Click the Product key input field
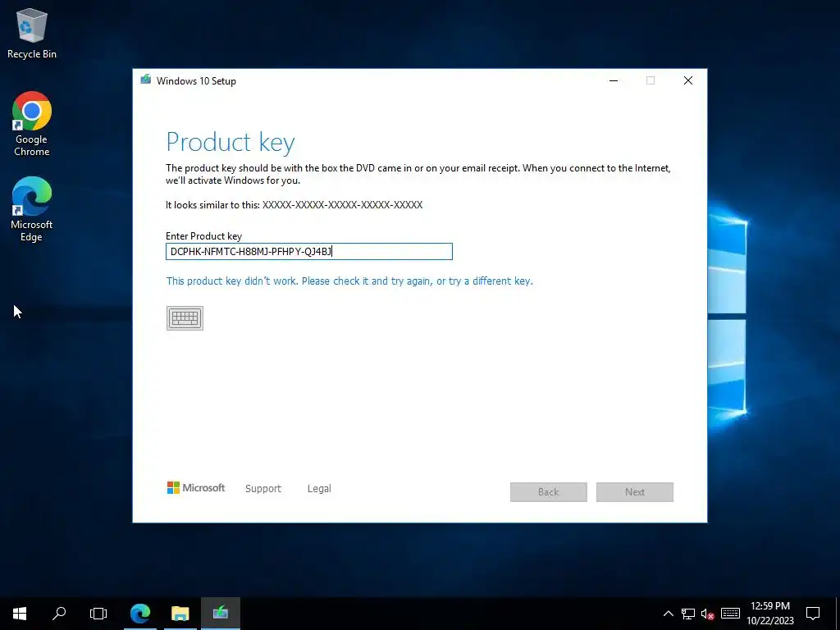Viewport: 840px width, 630px height. pyautogui.click(x=309, y=251)
